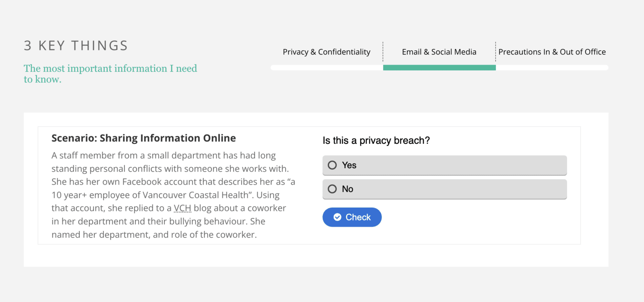
Task: Click the checkmark icon on the Check button
Action: 338,217
